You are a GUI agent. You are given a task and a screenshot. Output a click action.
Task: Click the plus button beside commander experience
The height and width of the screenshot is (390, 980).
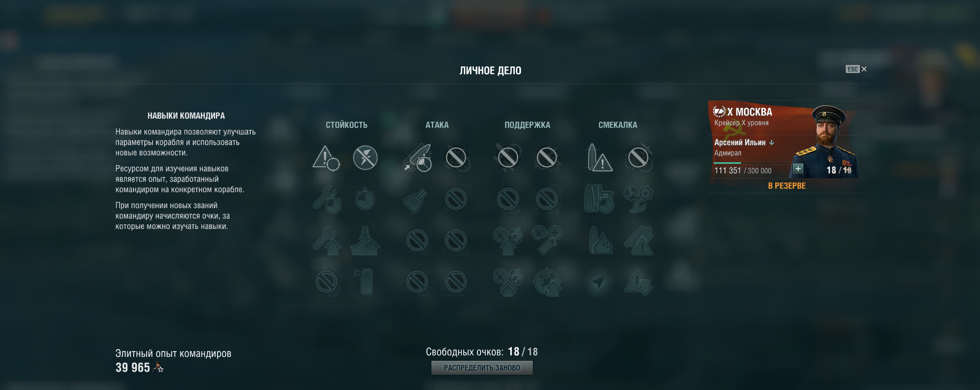[x=798, y=169]
